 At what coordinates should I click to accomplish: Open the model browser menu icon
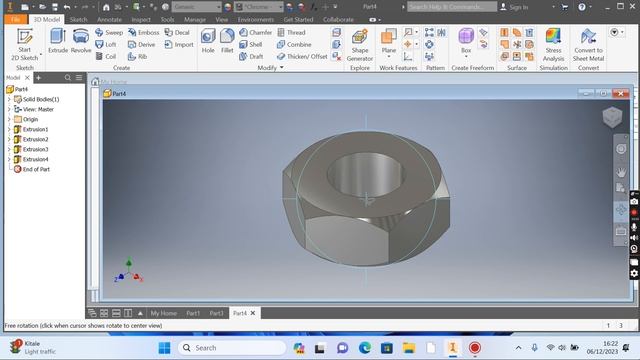click(x=79, y=78)
